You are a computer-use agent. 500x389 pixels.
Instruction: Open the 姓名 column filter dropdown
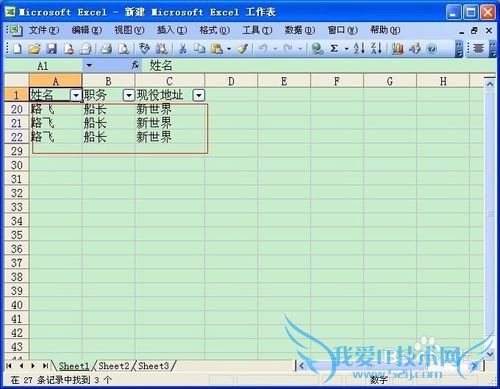tap(76, 96)
